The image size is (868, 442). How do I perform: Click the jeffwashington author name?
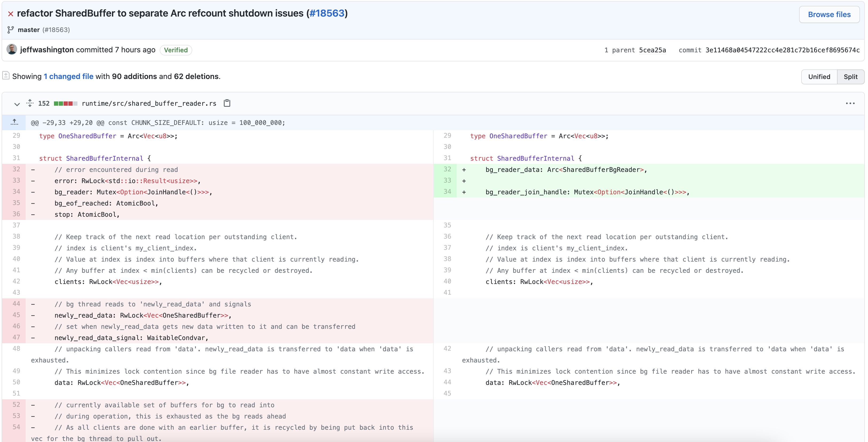pos(47,50)
